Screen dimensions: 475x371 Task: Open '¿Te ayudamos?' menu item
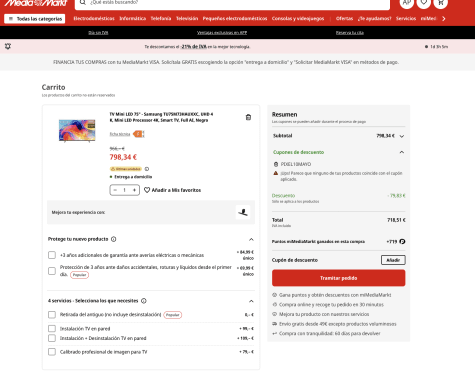(x=374, y=18)
